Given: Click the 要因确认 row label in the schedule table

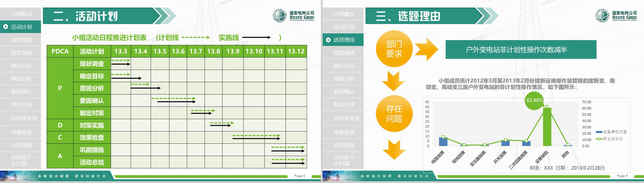Looking at the screenshot, I should point(92,100).
